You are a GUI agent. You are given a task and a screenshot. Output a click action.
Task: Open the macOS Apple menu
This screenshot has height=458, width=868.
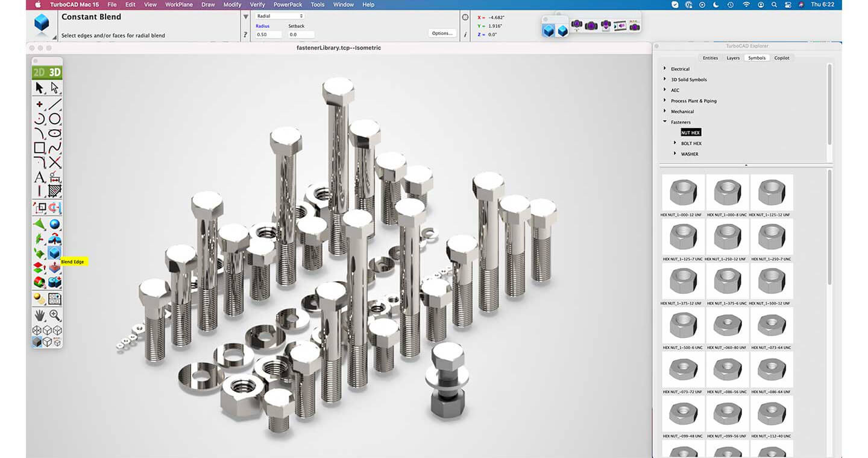[x=38, y=4]
